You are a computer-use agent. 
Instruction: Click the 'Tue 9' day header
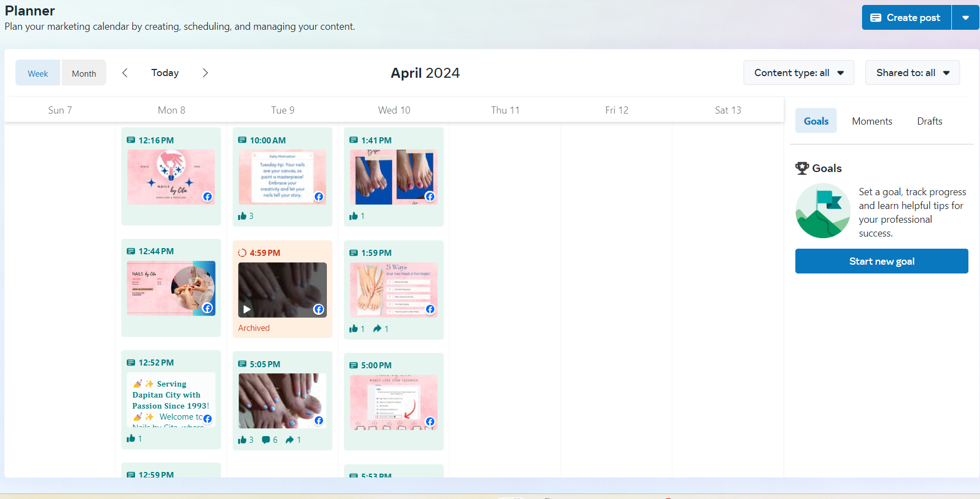(x=283, y=110)
